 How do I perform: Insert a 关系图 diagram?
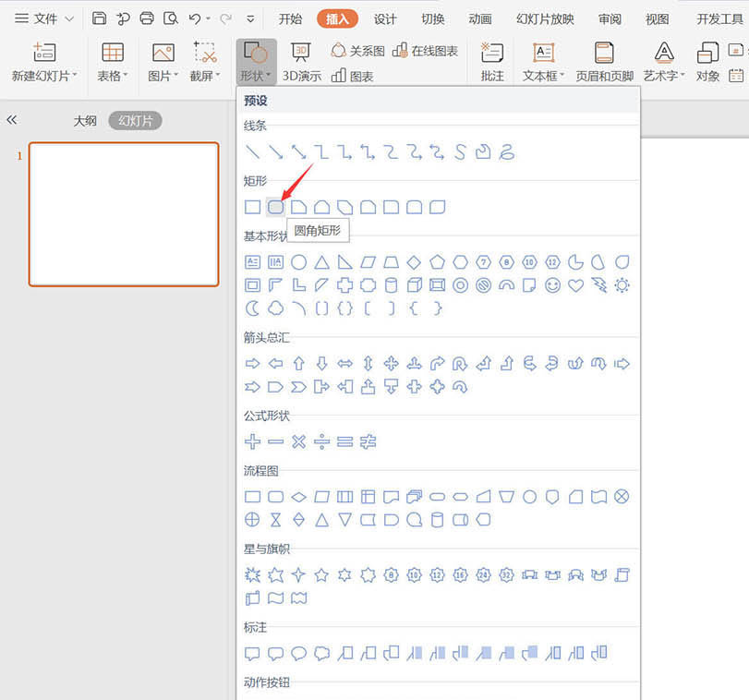[x=358, y=51]
